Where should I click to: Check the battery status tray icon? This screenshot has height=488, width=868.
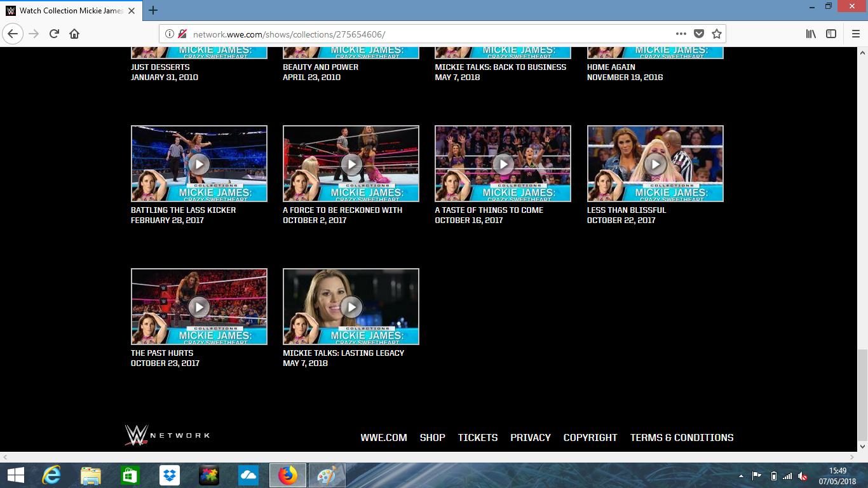(773, 475)
